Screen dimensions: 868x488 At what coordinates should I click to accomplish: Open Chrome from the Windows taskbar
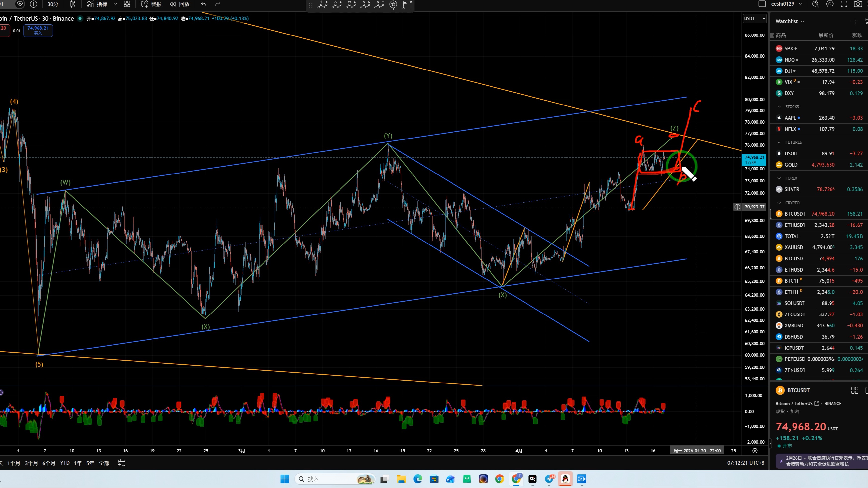500,479
